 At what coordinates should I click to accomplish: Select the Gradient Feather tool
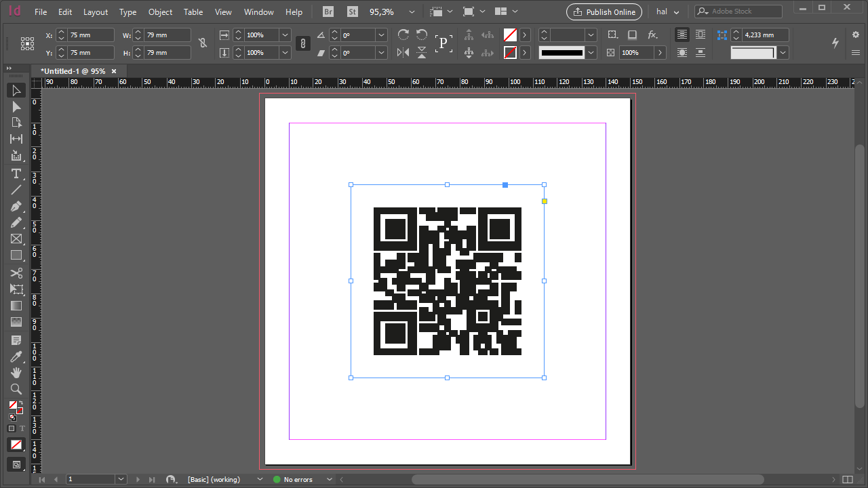16,322
